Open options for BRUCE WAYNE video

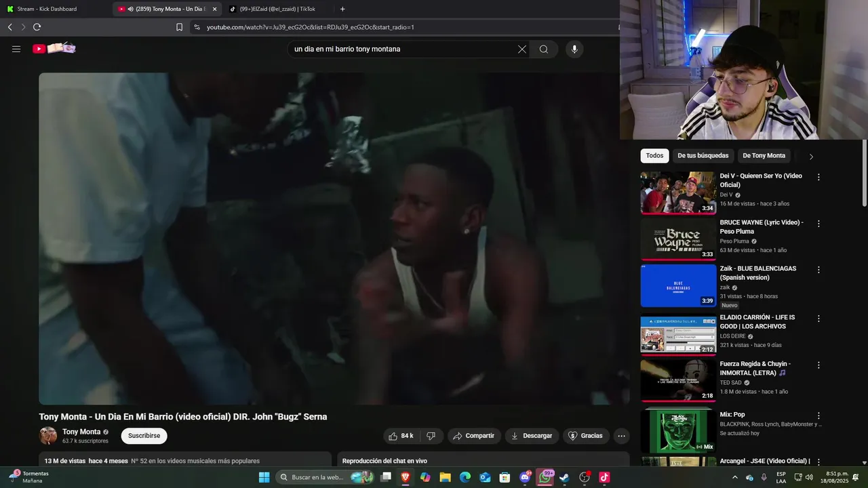click(818, 223)
